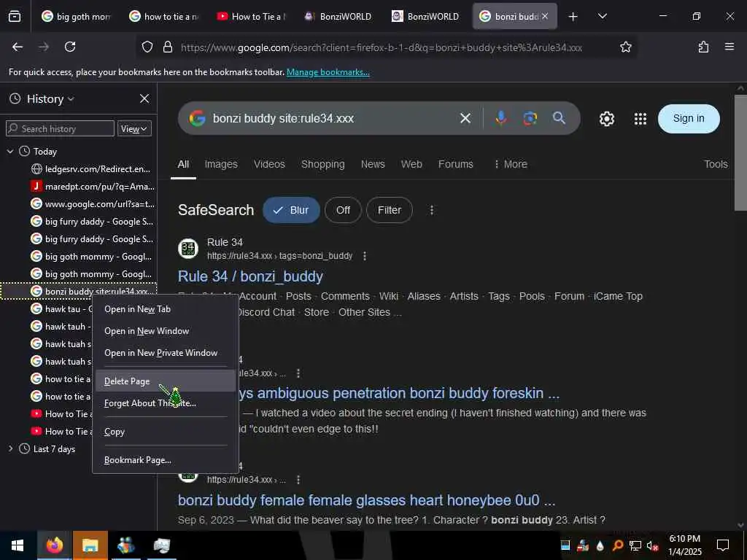The image size is (747, 560).
Task: Open a new tab with the plus button
Action: click(x=573, y=17)
